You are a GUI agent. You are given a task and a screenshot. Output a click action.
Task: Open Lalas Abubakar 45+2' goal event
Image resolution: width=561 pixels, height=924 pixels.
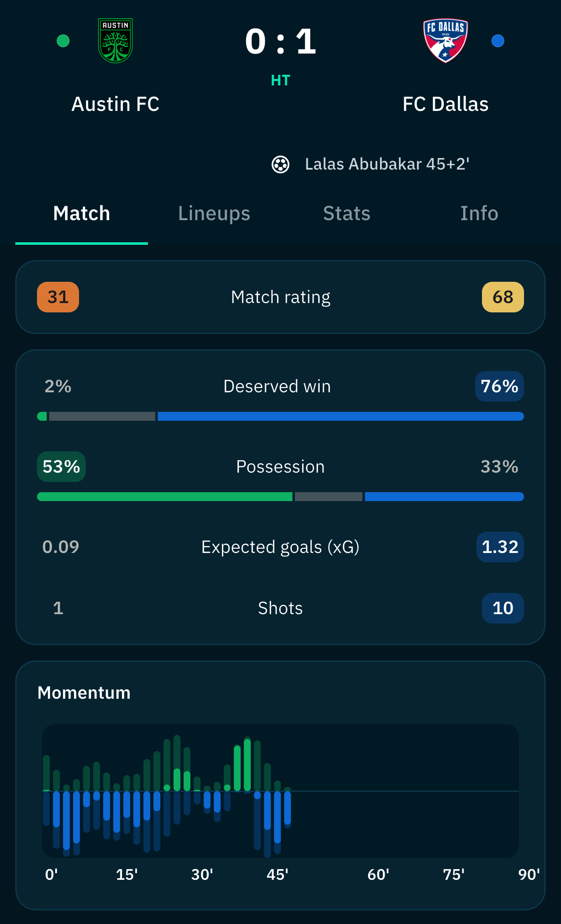pos(387,164)
